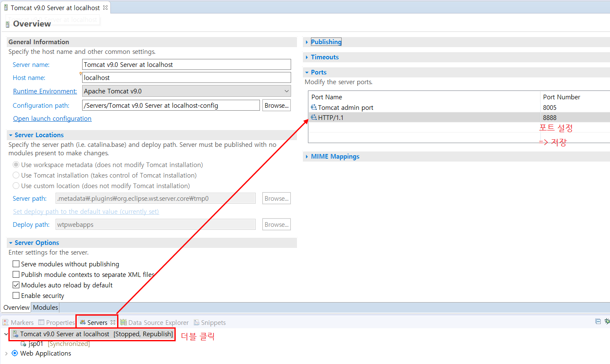Click 'Set deploy path to the default value' link
Image resolution: width=610 pixels, height=364 pixels.
tap(86, 212)
